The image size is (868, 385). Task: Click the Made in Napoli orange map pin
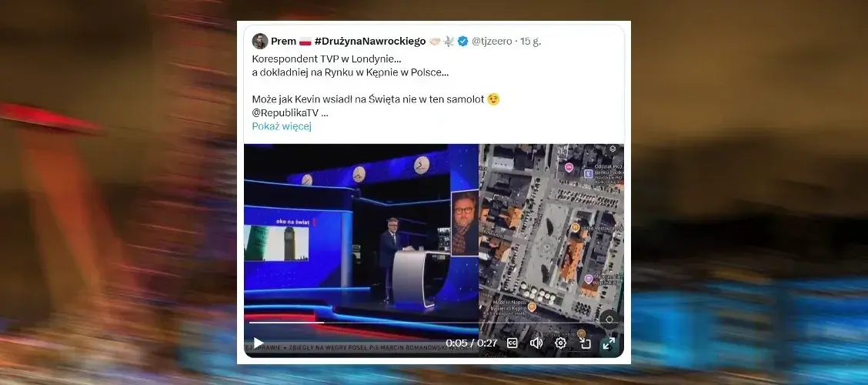point(532,306)
